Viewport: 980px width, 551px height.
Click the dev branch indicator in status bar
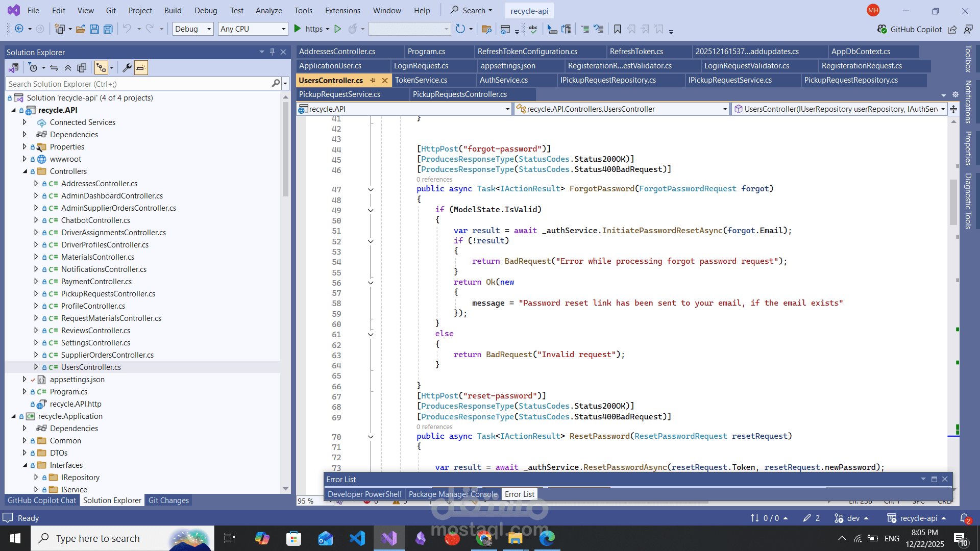coord(851,518)
